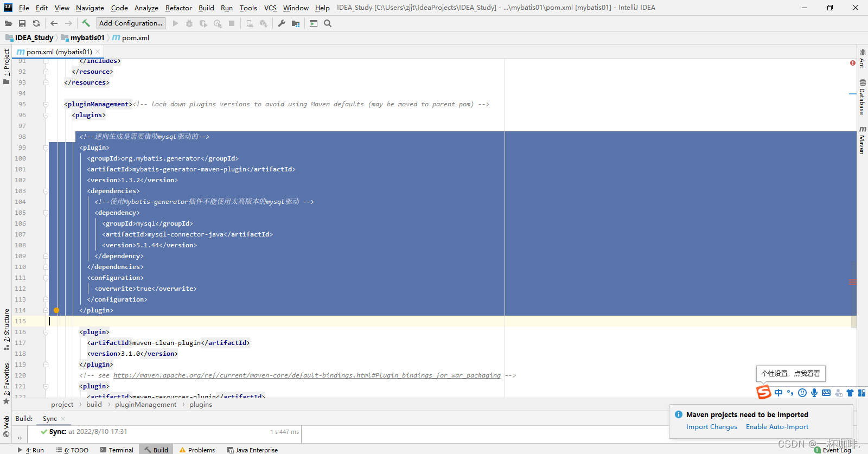Open the Terminal tool window button
Screen dimensions: 868x454
coord(117,450)
